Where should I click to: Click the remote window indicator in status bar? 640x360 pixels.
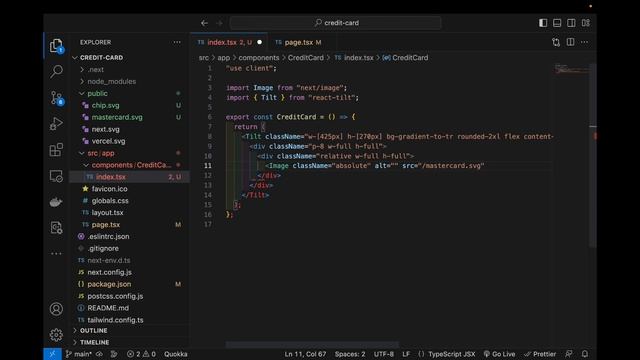click(x=53, y=354)
